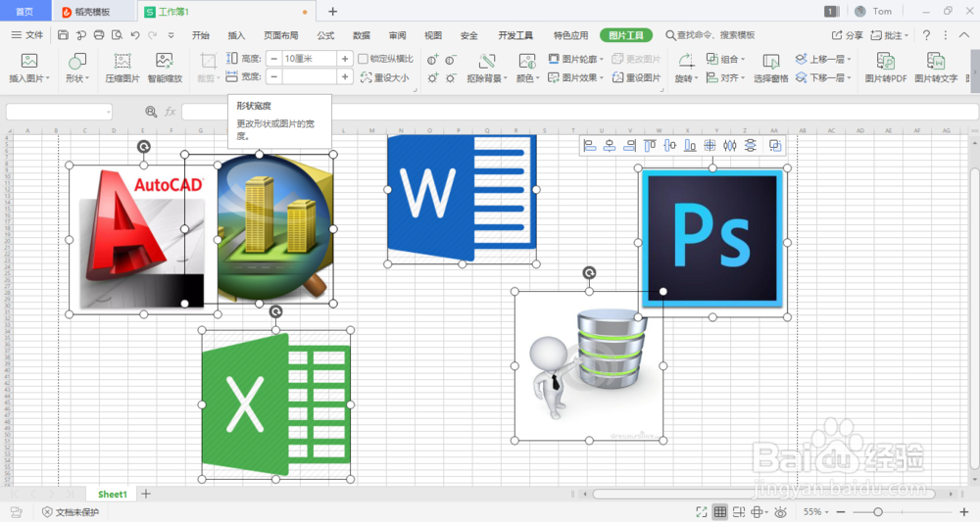Switch to normal view in status bar
The height and width of the screenshot is (522, 980).
720,512
